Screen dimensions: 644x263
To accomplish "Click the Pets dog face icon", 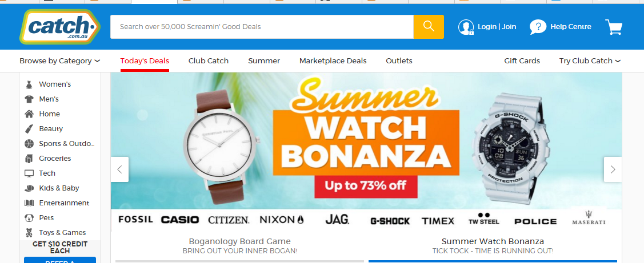I will click(x=29, y=218).
